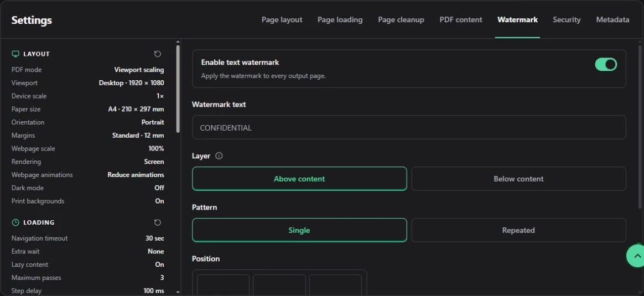Switch to the Security tab
This screenshot has height=296, width=644.
567,20
